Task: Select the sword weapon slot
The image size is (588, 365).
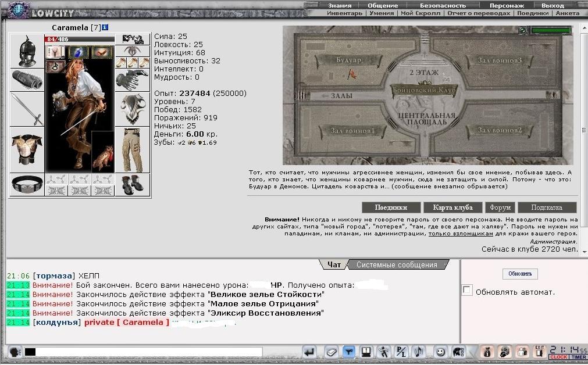Action: coord(27,109)
